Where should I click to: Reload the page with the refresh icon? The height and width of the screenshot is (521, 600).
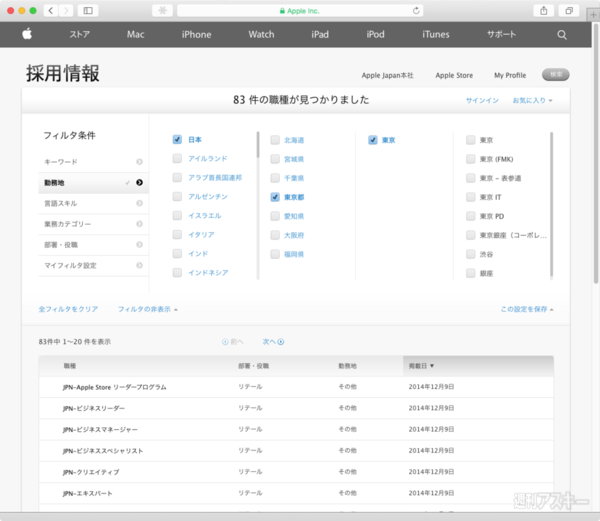pyautogui.click(x=416, y=11)
